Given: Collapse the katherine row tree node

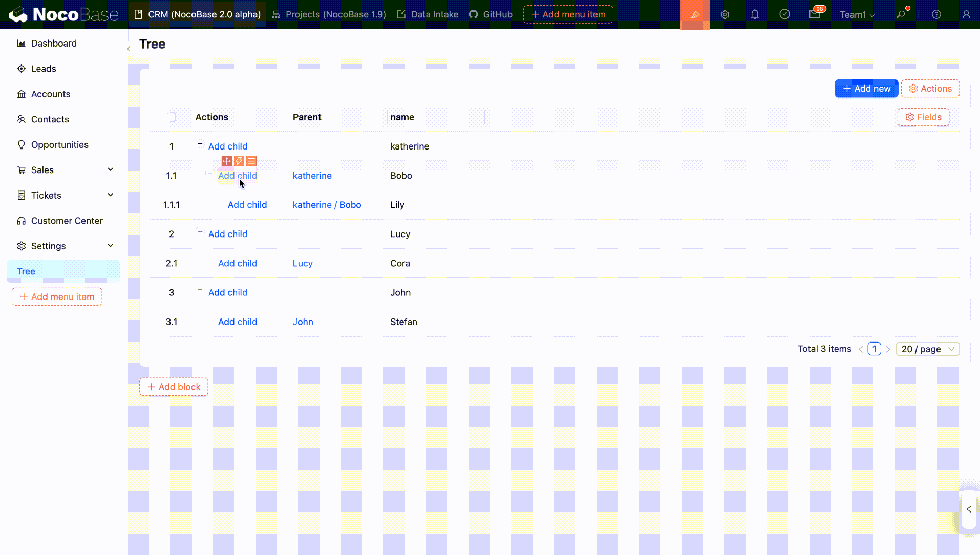Looking at the screenshot, I should (200, 144).
